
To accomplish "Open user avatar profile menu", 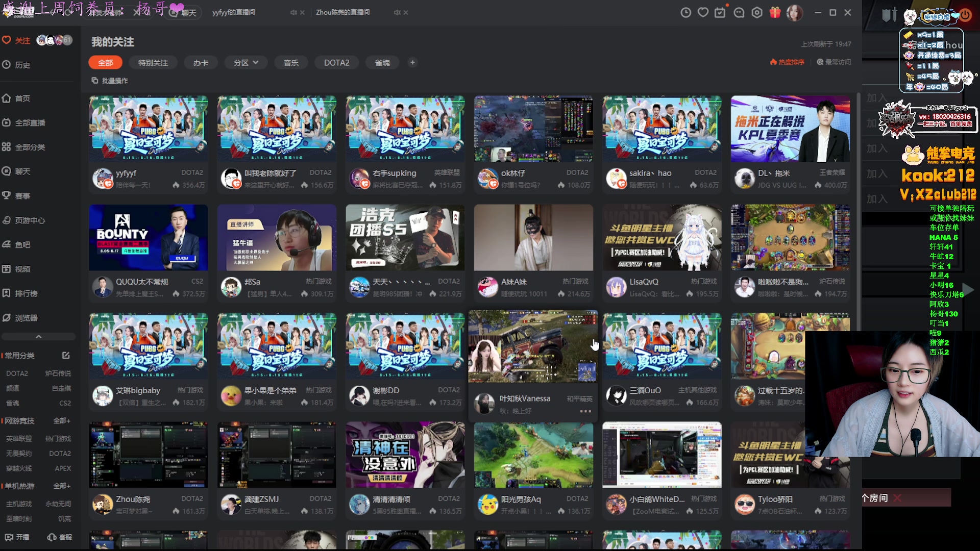I will click(794, 12).
